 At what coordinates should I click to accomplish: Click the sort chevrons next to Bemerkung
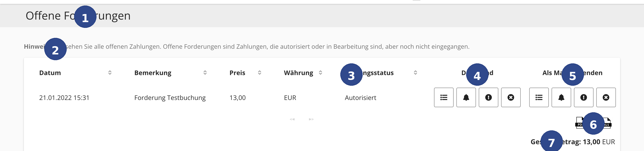point(205,73)
